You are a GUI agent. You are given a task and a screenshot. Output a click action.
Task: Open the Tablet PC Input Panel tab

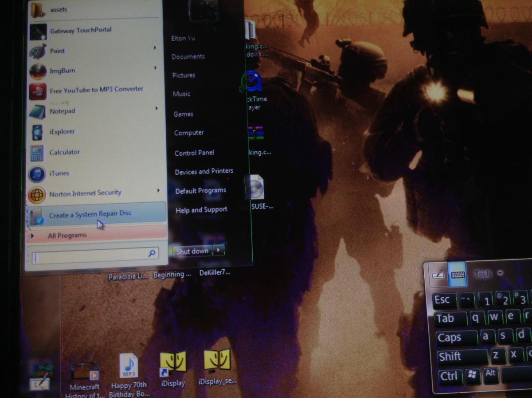(41, 378)
